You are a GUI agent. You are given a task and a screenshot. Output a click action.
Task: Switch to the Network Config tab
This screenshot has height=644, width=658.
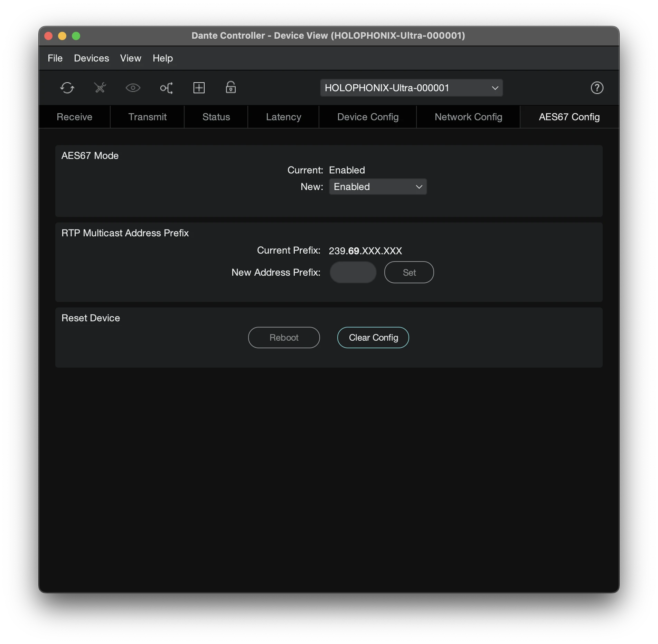(469, 117)
